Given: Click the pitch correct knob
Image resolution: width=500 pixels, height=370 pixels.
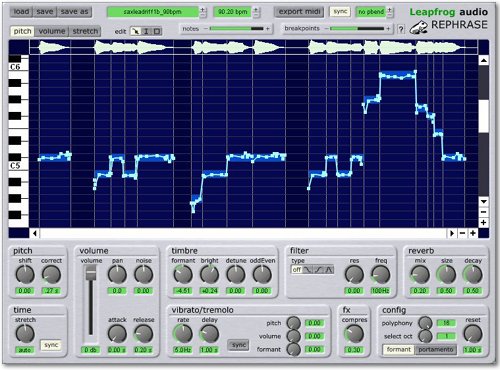Looking at the screenshot, I should coord(51,275).
